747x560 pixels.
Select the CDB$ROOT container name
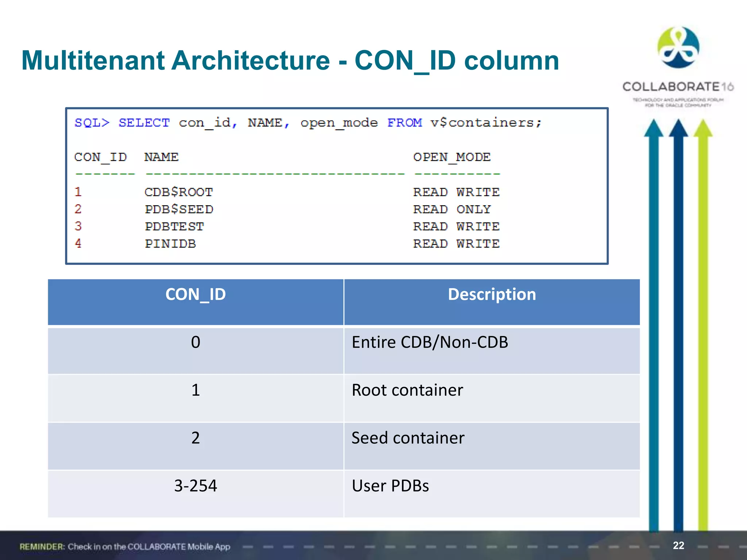179,192
